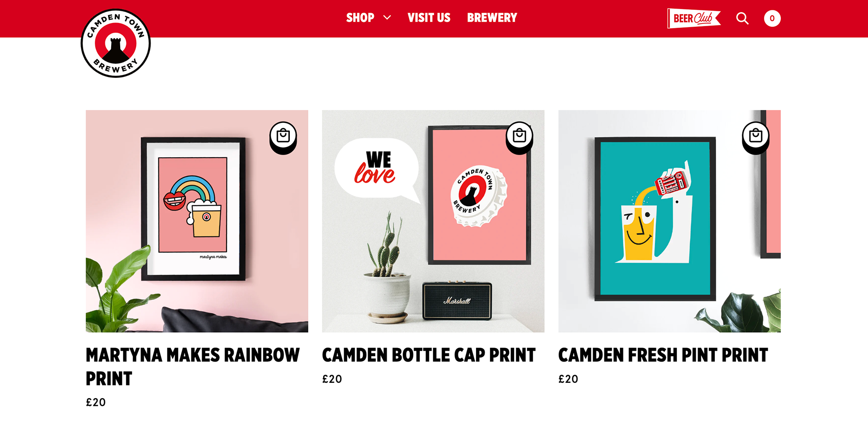View the bottle cap print product image
The image size is (868, 437).
point(433,221)
